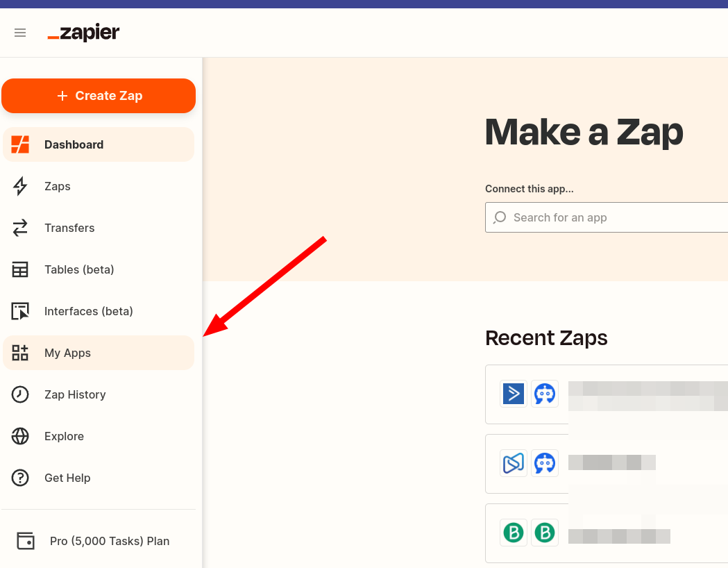Focus the Search for an app field

coord(607,217)
